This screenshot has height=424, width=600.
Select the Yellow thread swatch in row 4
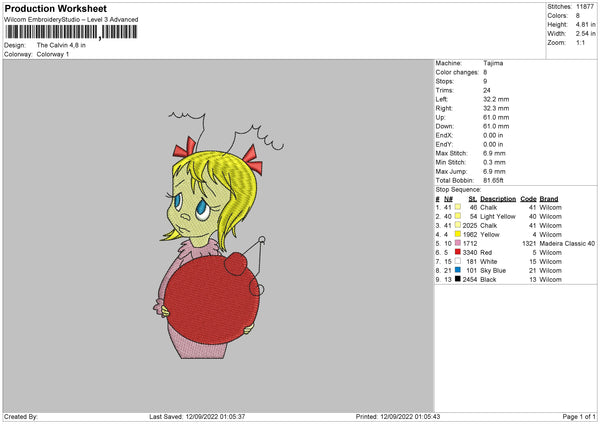[x=458, y=234]
